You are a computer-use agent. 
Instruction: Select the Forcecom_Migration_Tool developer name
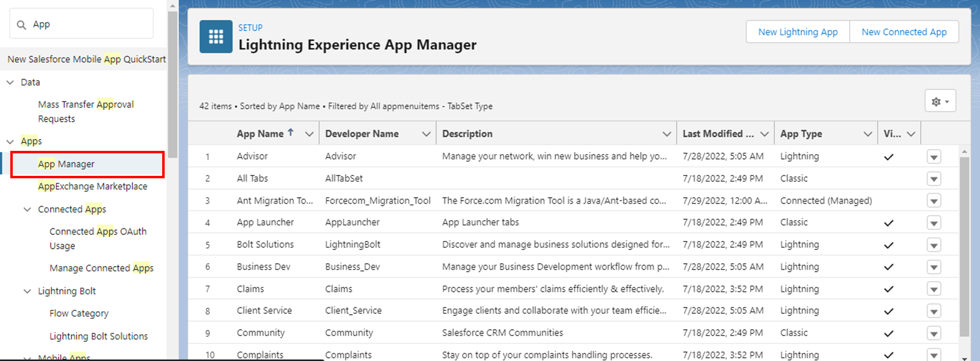(377, 200)
